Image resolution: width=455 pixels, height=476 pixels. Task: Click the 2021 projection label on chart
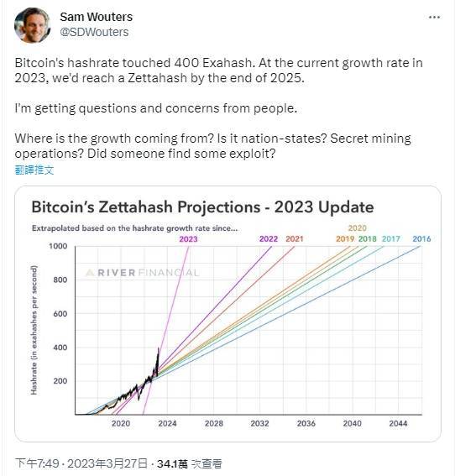coord(295,239)
